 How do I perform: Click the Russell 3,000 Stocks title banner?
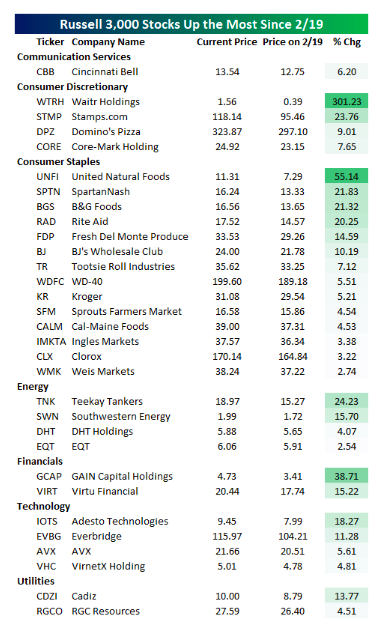(191, 24)
